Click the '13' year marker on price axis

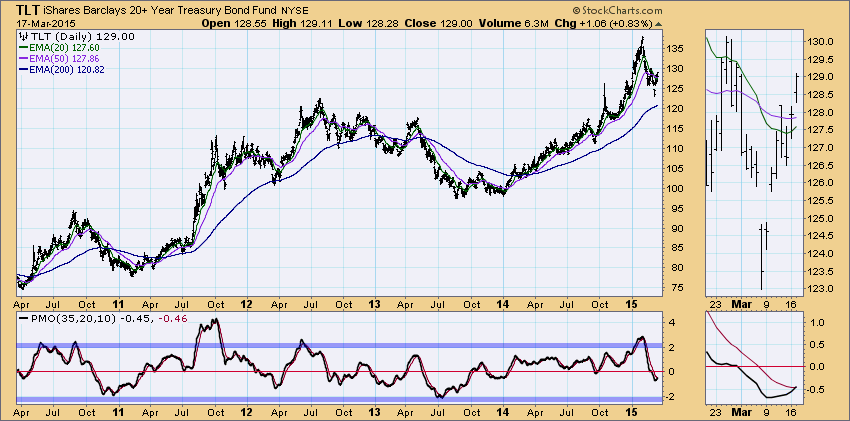pos(375,300)
